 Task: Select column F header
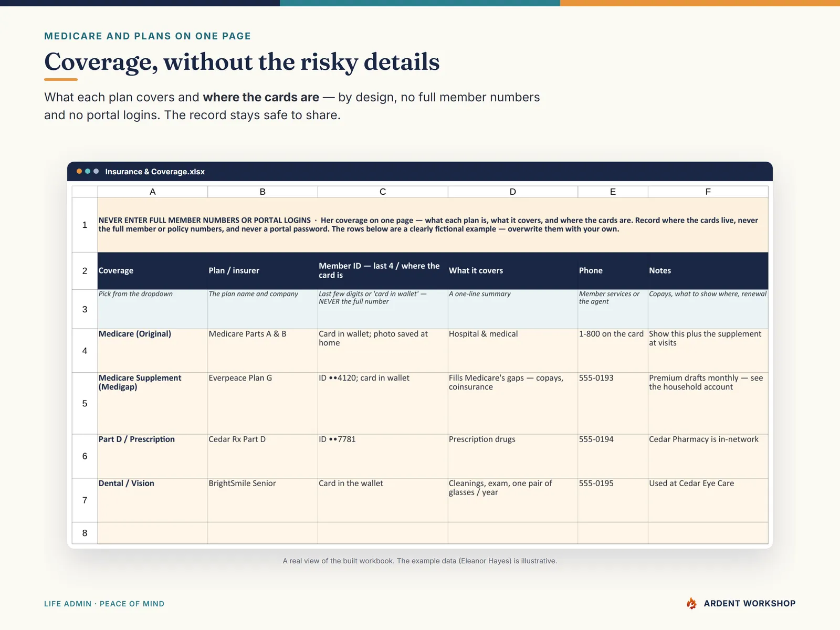pos(708,192)
